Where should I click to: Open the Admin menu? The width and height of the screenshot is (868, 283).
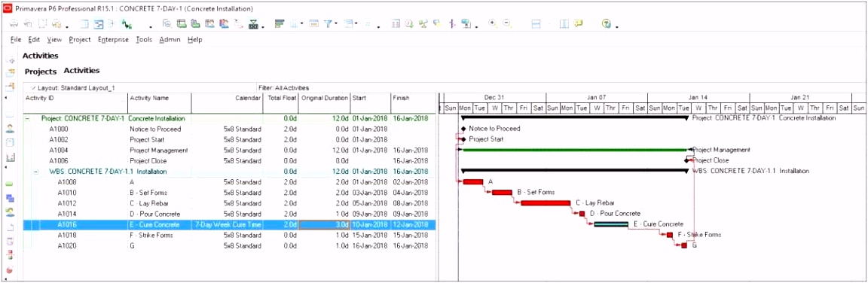click(170, 39)
